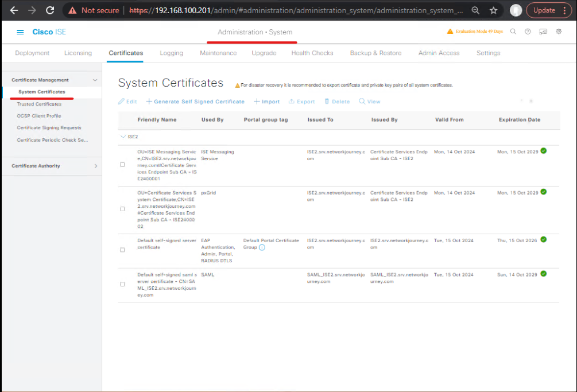This screenshot has width=577, height=392.
Task: Open the Cisco ISE hamburger menu
Action: [20, 32]
